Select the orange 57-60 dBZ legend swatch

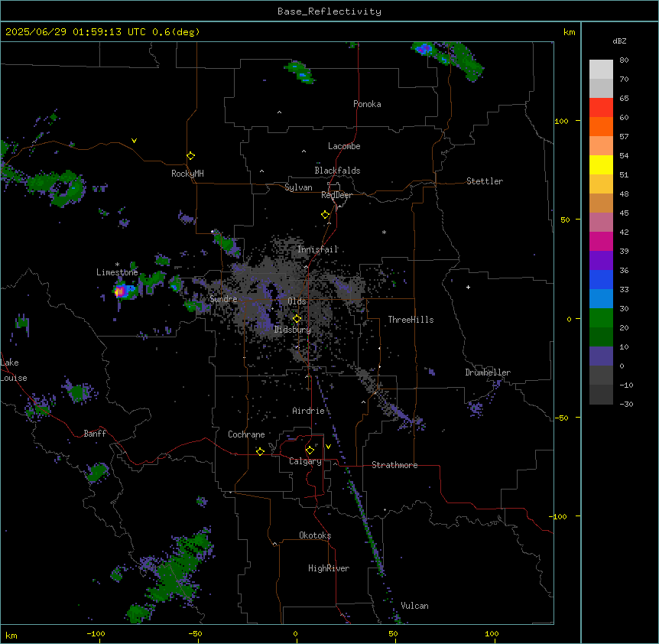[601, 126]
